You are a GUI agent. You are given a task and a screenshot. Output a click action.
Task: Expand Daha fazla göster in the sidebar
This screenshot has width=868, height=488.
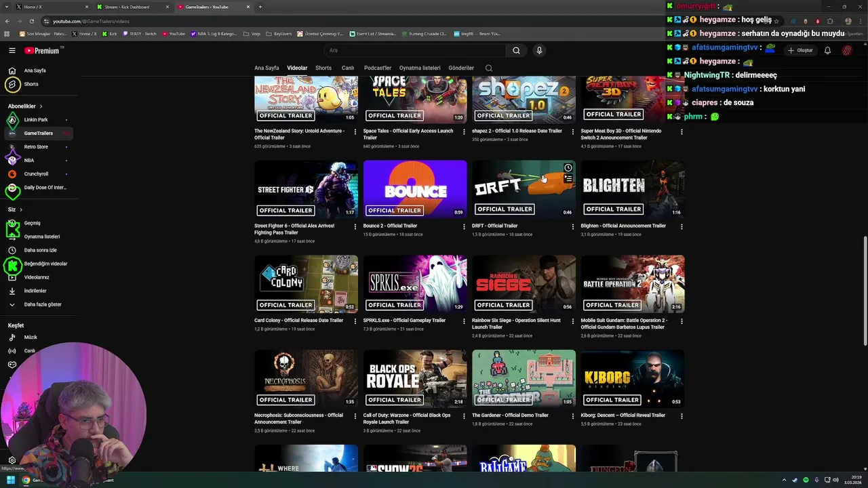(x=37, y=304)
